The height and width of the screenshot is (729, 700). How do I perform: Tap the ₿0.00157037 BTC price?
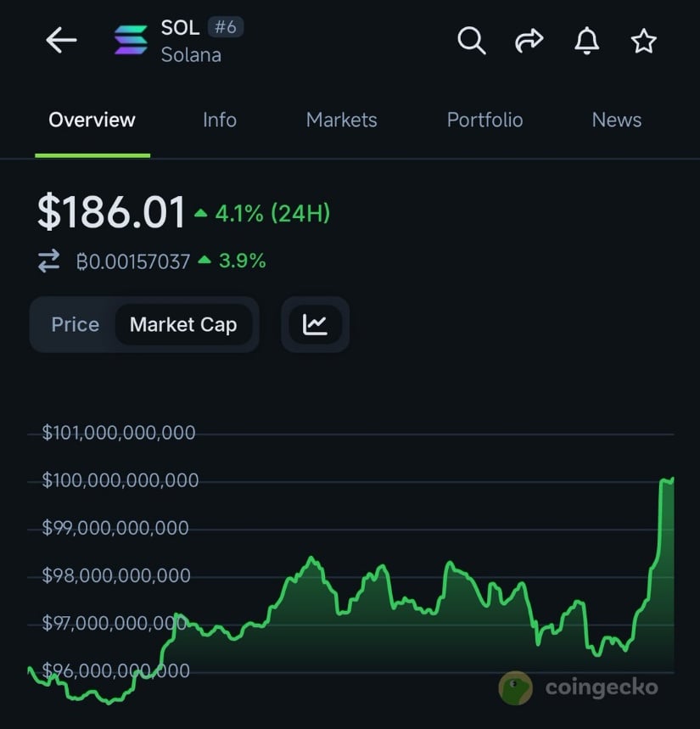[132, 261]
